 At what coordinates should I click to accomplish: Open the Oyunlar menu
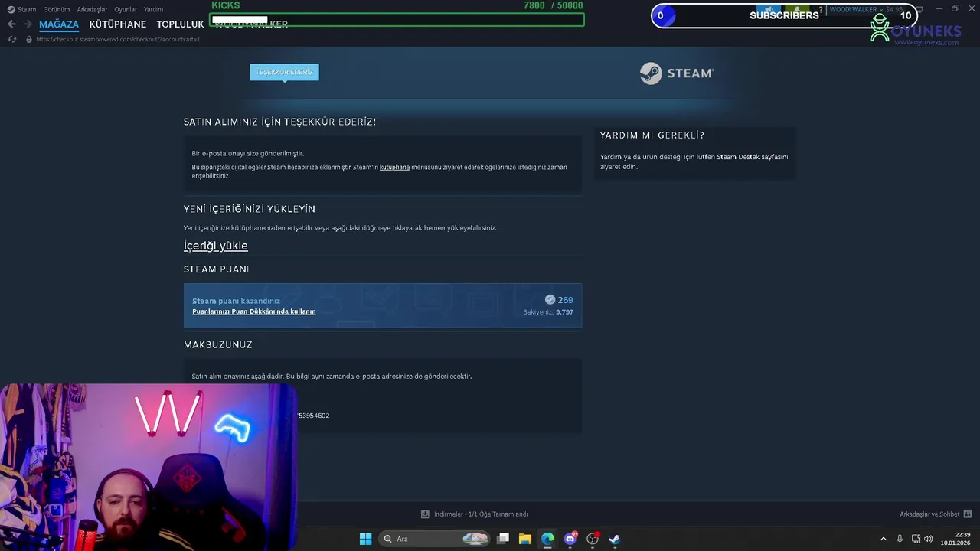click(x=126, y=9)
